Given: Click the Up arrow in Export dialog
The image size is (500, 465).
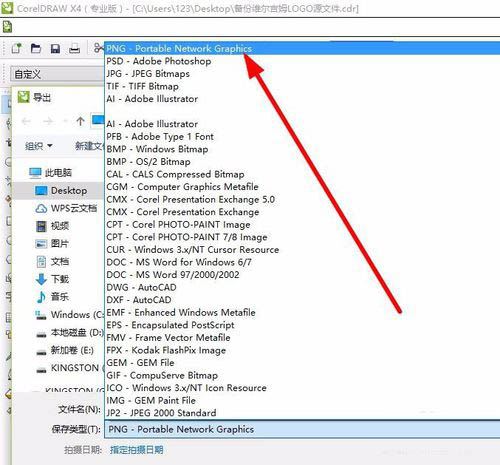Looking at the screenshot, I should pyautogui.click(x=80, y=121).
